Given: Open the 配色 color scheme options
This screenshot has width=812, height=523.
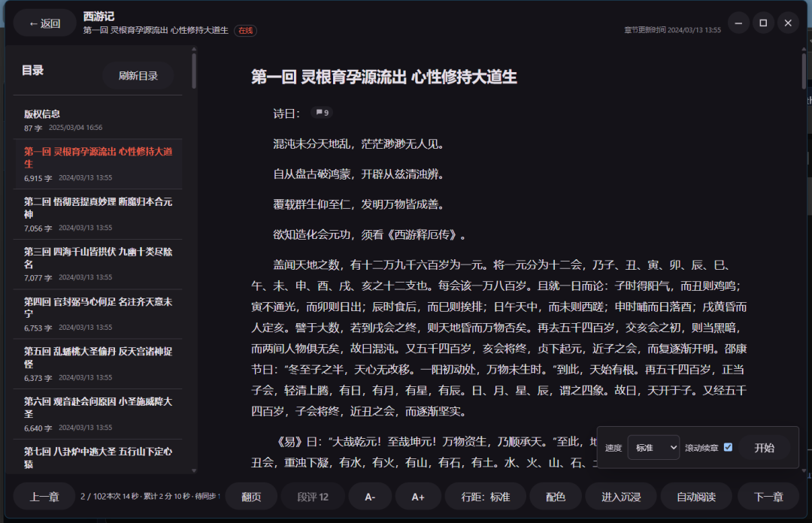Looking at the screenshot, I should (556, 497).
